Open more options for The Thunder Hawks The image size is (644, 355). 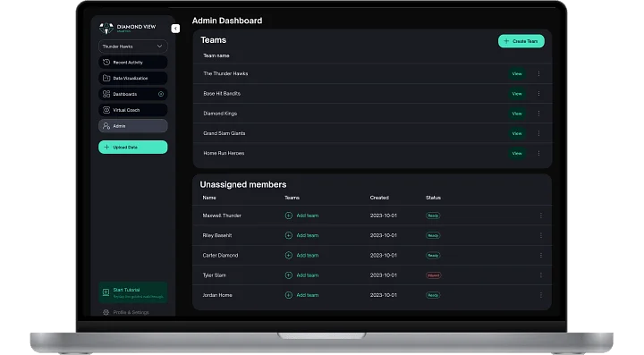[x=538, y=74]
